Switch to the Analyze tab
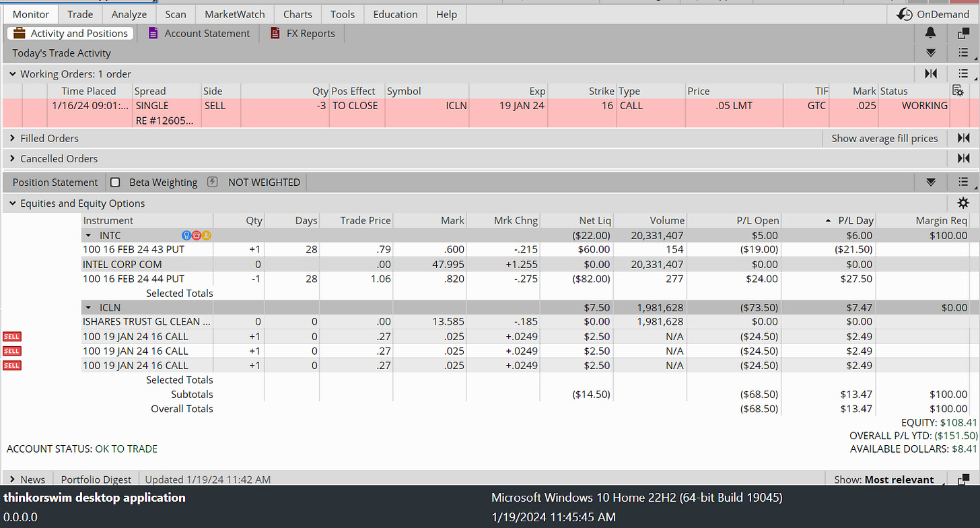 click(x=129, y=14)
